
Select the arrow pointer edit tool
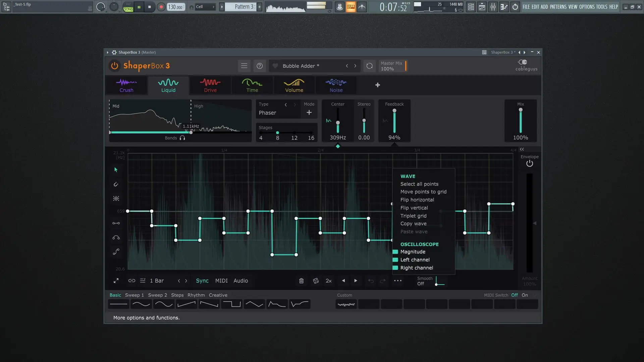116,170
